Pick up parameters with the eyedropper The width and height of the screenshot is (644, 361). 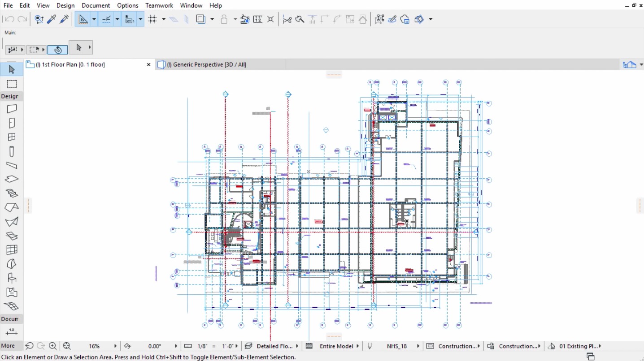[x=52, y=19]
